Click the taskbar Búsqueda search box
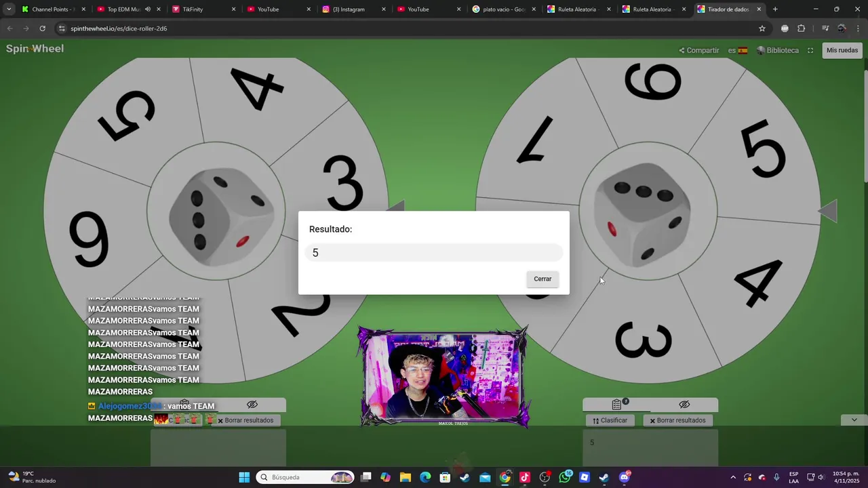868x488 pixels. tap(305, 477)
